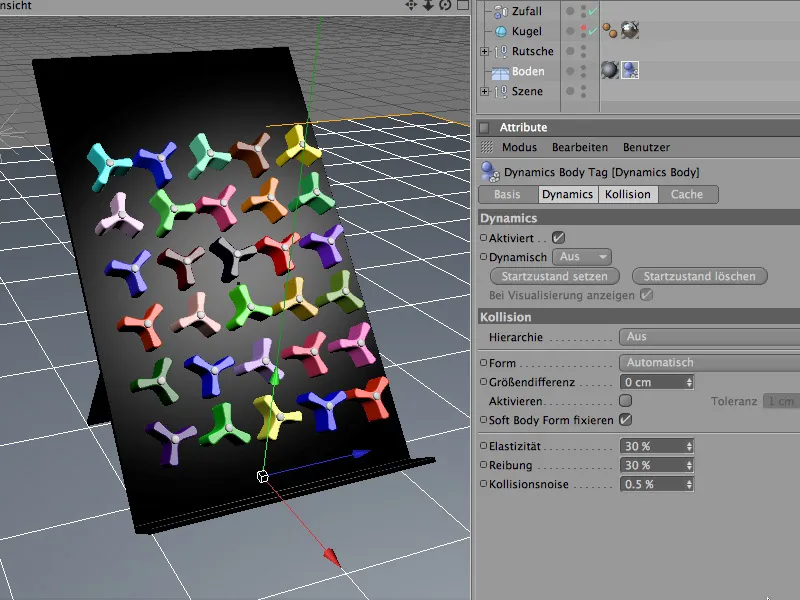Expand the Rutsche object in the tree

[x=485, y=51]
